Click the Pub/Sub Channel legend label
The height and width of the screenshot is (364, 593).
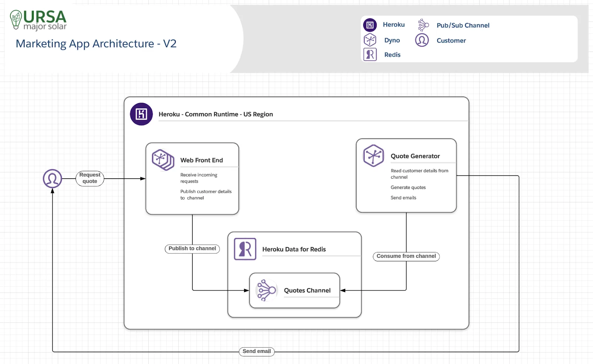463,25
